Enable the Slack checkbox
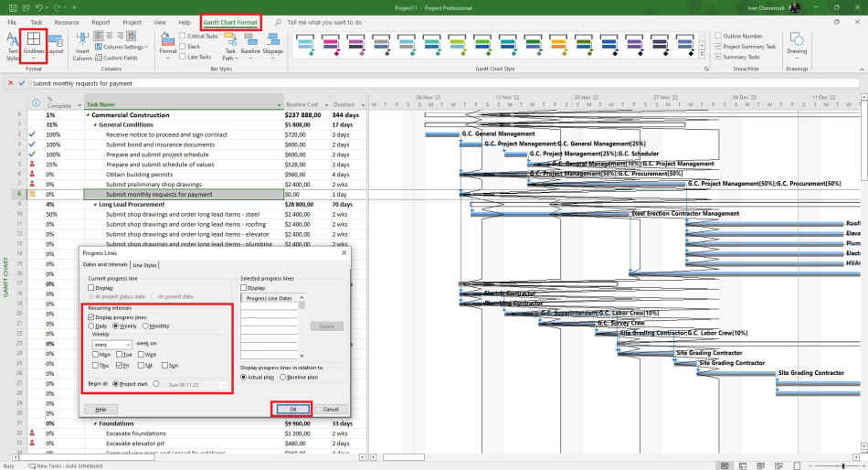Viewport: 868px width, 470px height. [x=182, y=47]
